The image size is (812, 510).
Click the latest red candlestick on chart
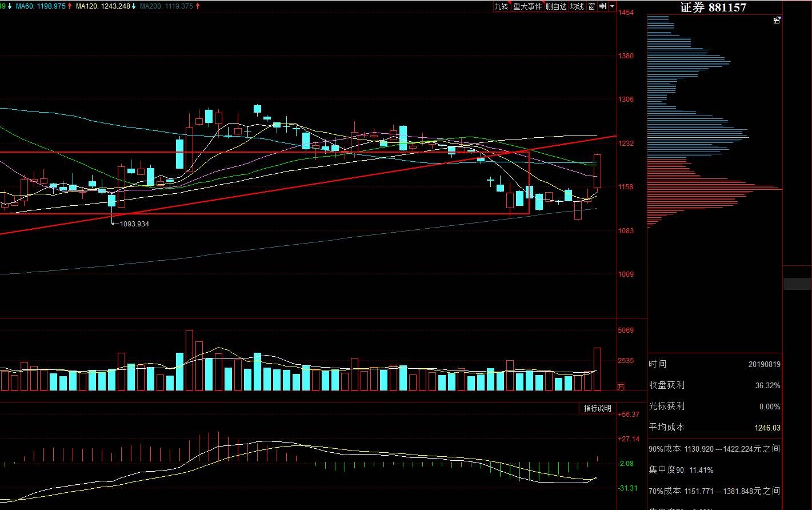[x=597, y=171]
